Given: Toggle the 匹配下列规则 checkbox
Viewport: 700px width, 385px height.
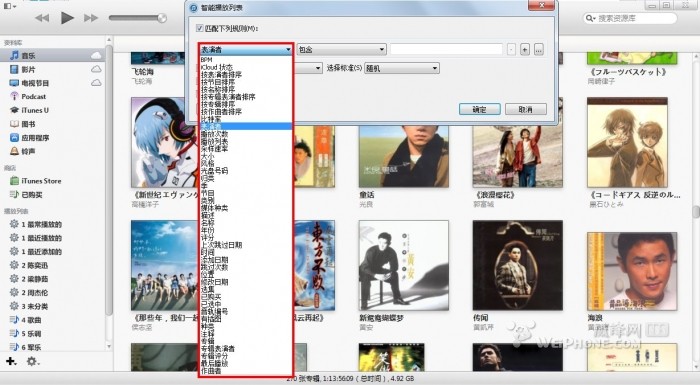Looking at the screenshot, I should tap(200, 28).
